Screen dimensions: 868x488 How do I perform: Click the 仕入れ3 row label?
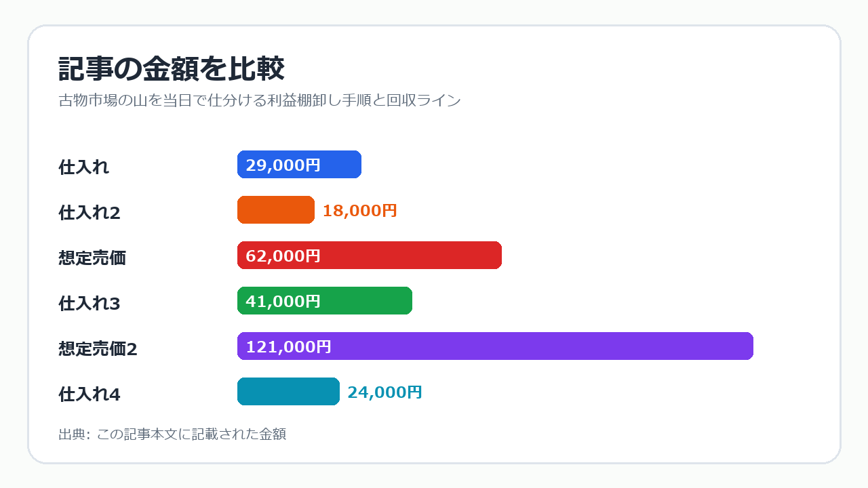click(90, 304)
